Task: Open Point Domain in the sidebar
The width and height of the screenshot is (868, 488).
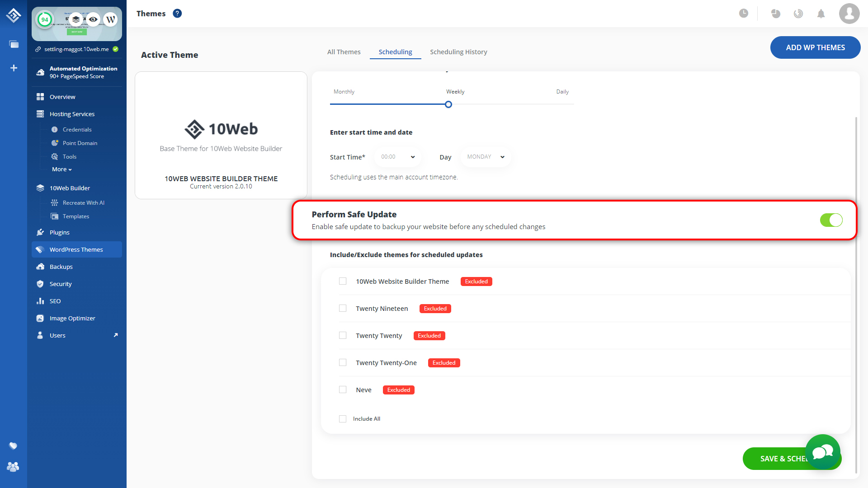Action: pyautogui.click(x=80, y=143)
